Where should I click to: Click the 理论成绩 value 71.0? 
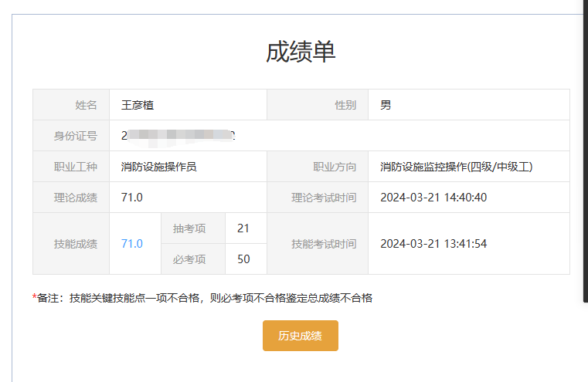pos(132,198)
